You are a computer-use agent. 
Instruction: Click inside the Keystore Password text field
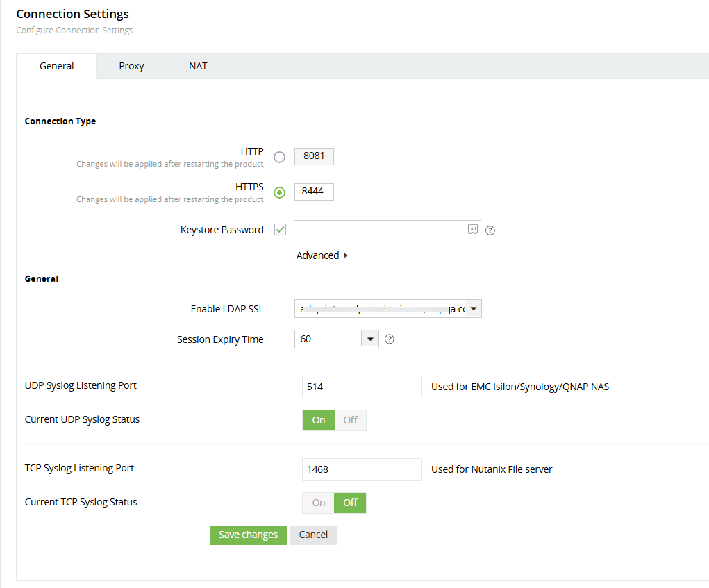380,229
